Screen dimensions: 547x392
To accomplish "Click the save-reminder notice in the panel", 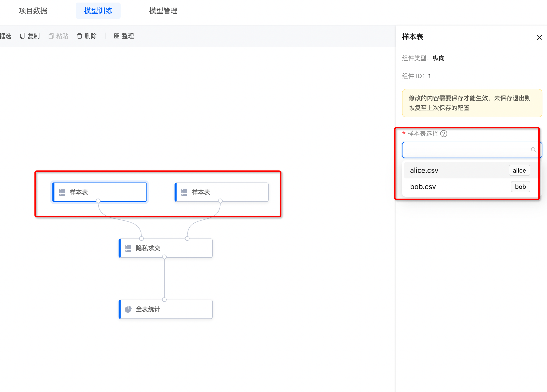I will [x=472, y=103].
